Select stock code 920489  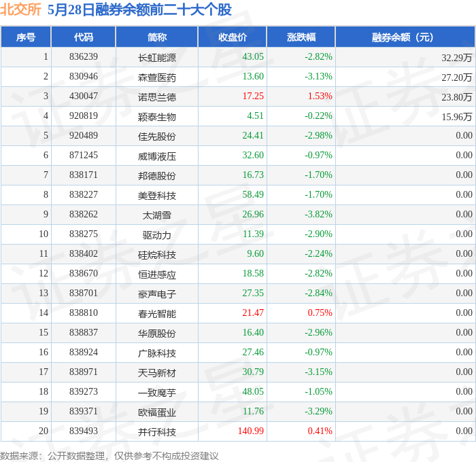pos(84,135)
